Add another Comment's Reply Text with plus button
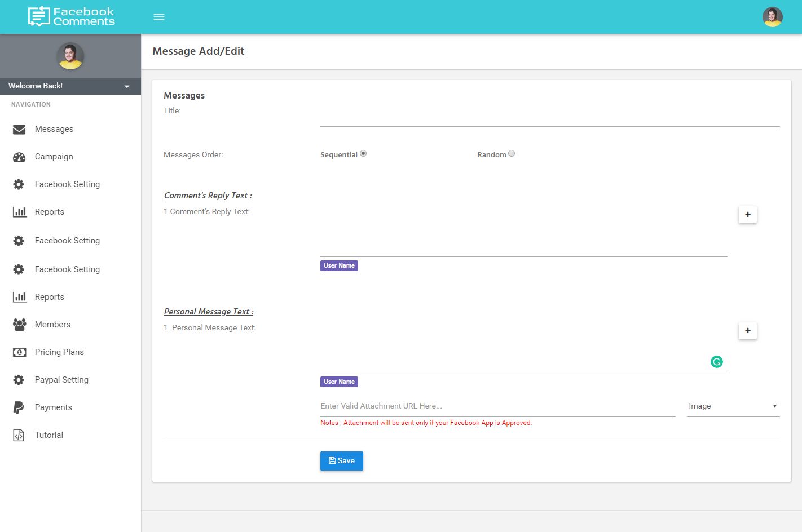802x532 pixels. coord(747,215)
